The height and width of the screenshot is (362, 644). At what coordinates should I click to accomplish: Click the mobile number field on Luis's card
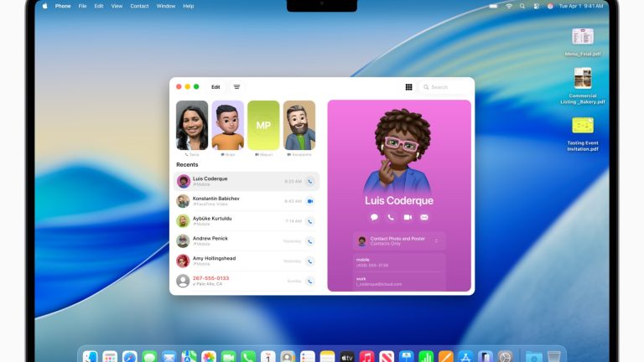click(399, 262)
